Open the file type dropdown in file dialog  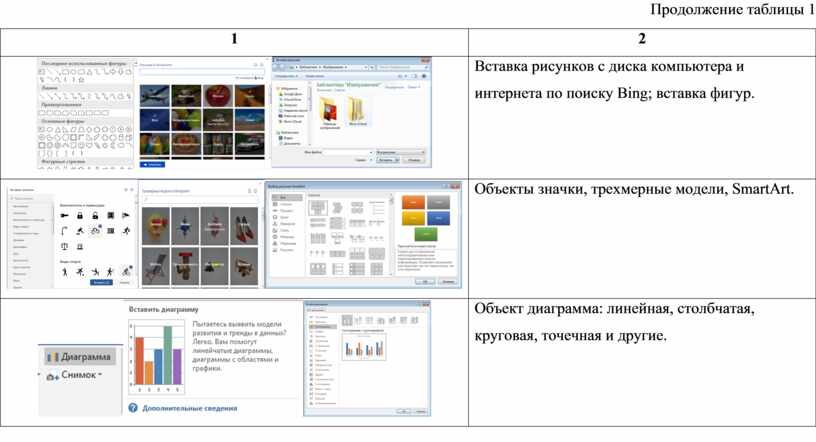pos(400,152)
